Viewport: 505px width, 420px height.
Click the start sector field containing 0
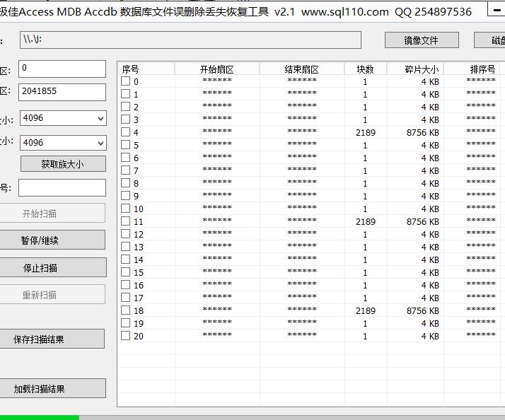click(62, 69)
